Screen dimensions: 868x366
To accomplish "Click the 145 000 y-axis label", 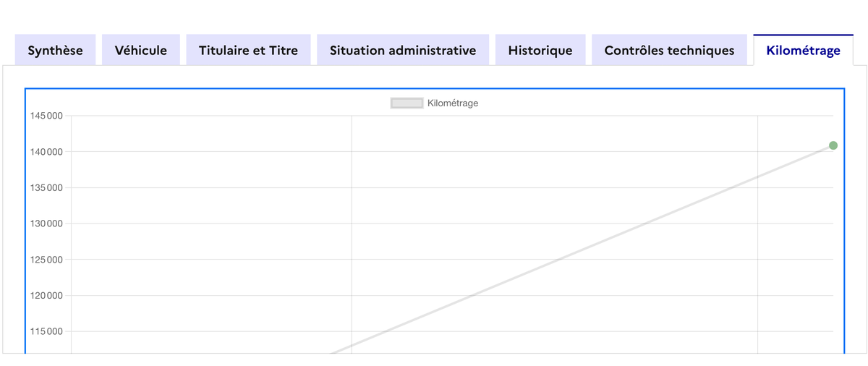I will click(46, 116).
